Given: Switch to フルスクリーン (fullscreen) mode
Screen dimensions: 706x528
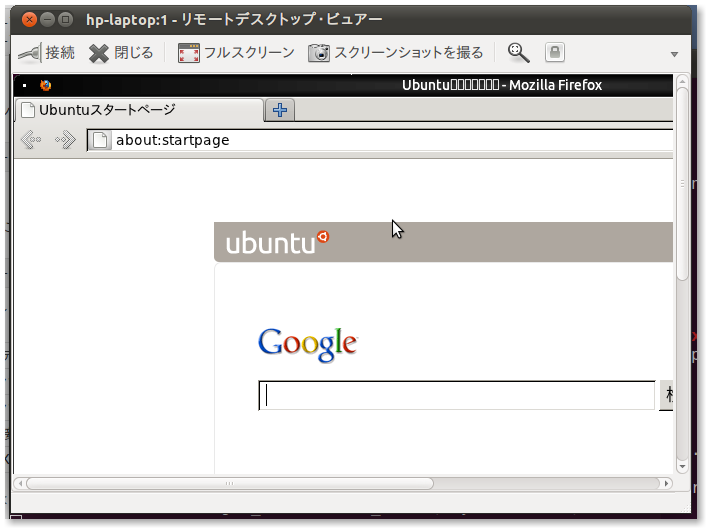Looking at the screenshot, I should pos(236,53).
